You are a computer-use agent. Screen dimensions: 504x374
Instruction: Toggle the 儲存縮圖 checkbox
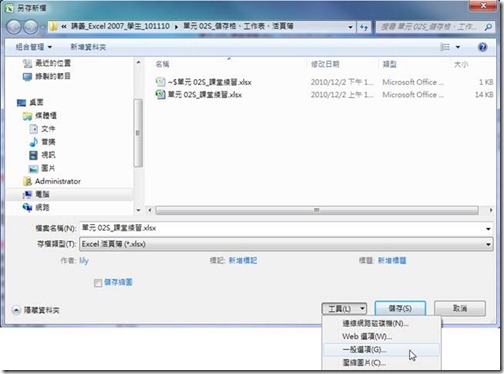click(x=98, y=283)
